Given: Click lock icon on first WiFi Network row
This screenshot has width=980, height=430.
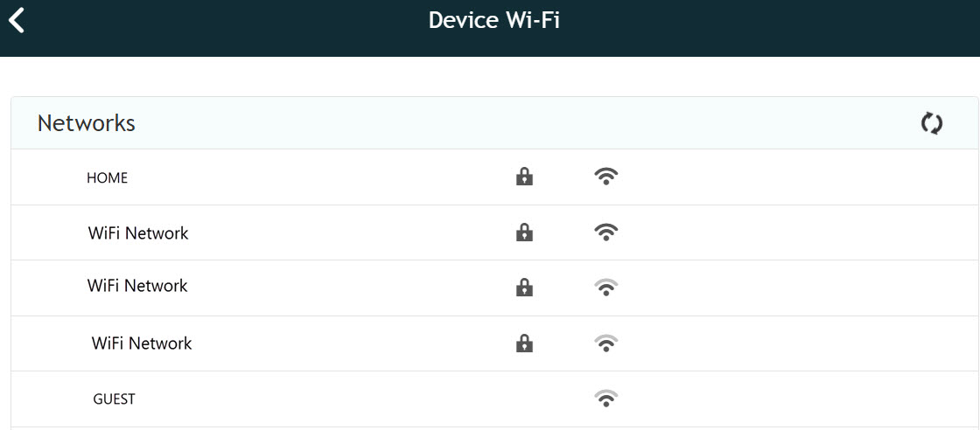Looking at the screenshot, I should [x=524, y=232].
